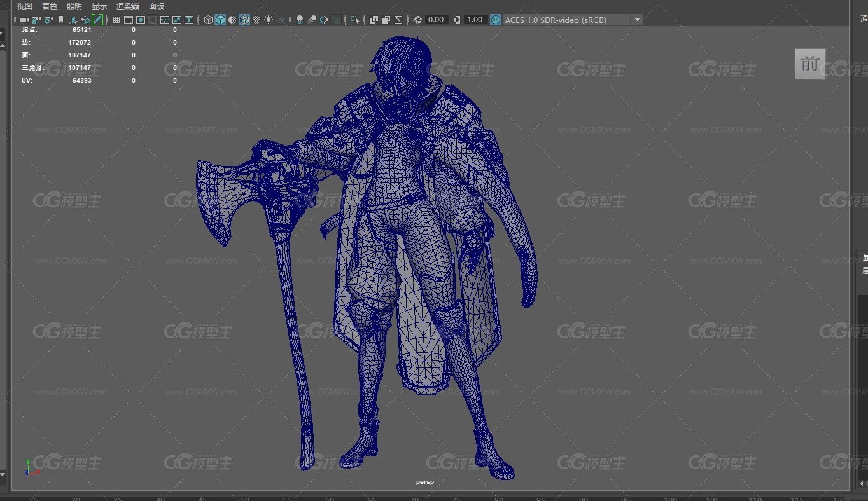Click the safe title T icon
This screenshot has width=868, height=501.
tap(188, 20)
